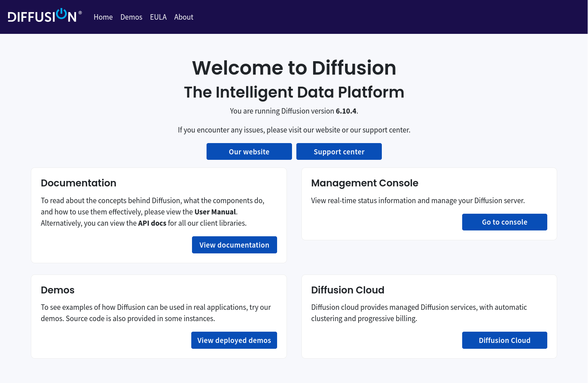Screen dimensions: 588x383
Task: Click the bold API docs text
Action: (152, 223)
